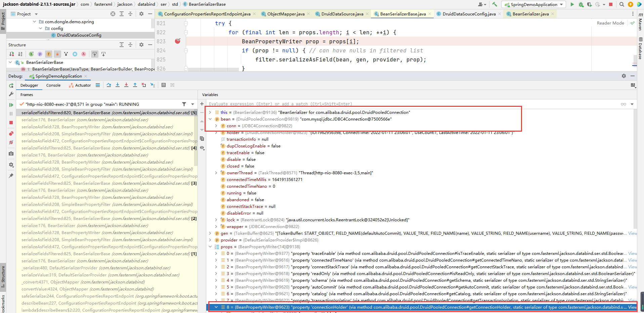Toggle Show Properties (p) in Structure toolbar

[40, 54]
